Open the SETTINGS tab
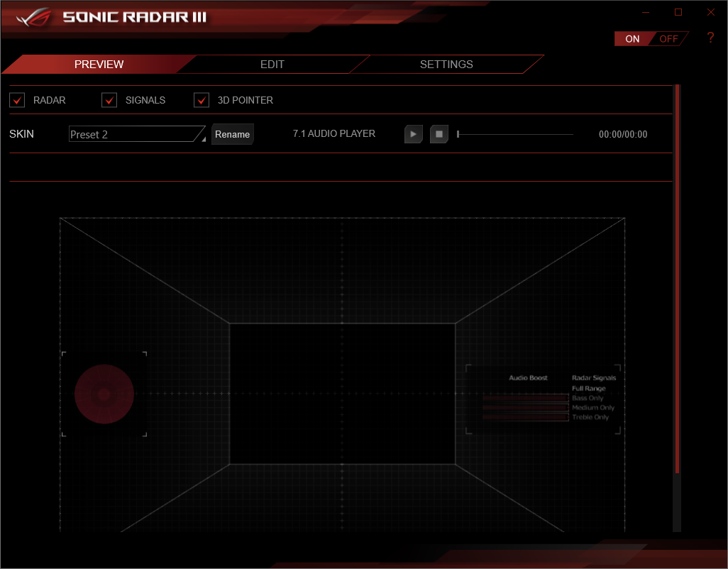The width and height of the screenshot is (728, 569). click(x=446, y=64)
